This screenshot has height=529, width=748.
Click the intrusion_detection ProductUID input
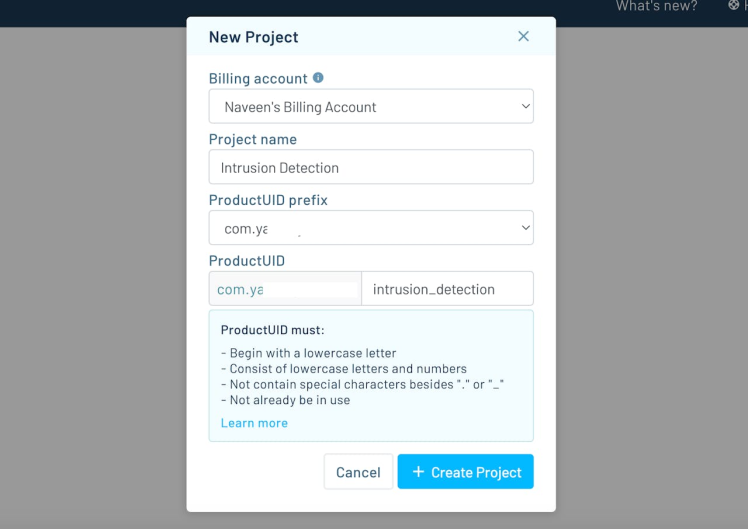click(x=446, y=289)
